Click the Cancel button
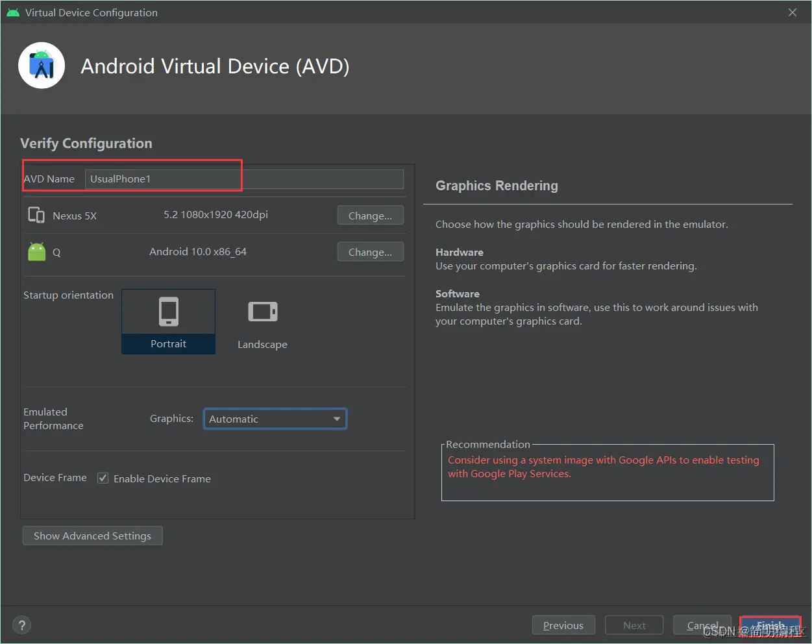The height and width of the screenshot is (644, 812). pyautogui.click(x=702, y=625)
